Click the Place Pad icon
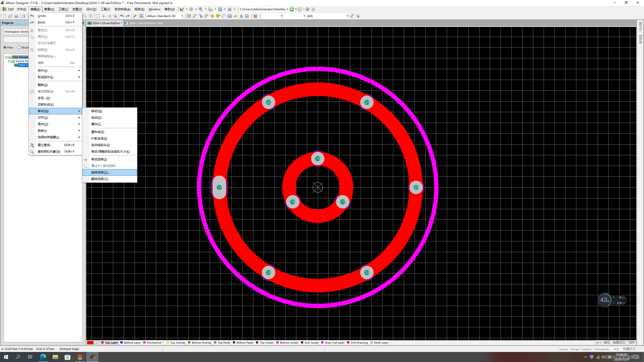 click(x=212, y=16)
